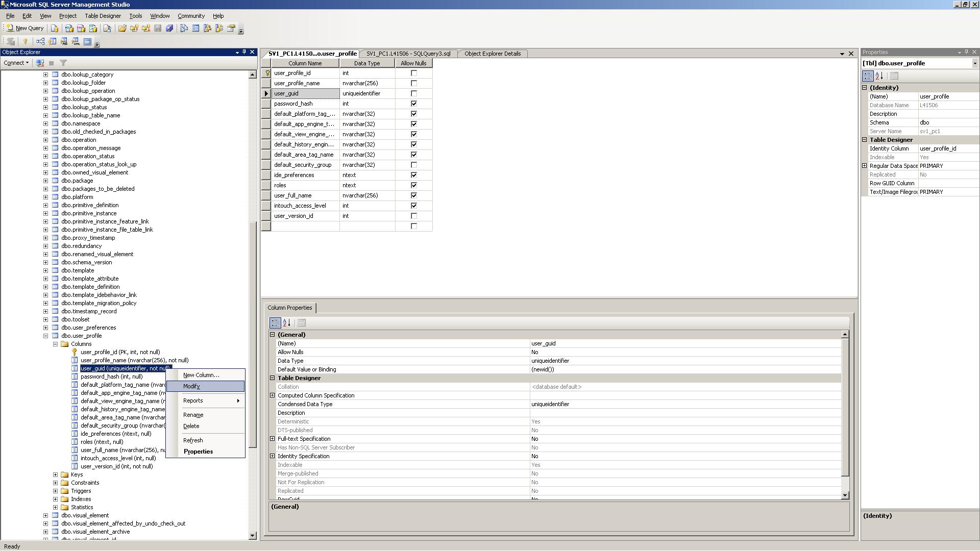
Task: Open Reports submenu in context menu
Action: tap(206, 400)
